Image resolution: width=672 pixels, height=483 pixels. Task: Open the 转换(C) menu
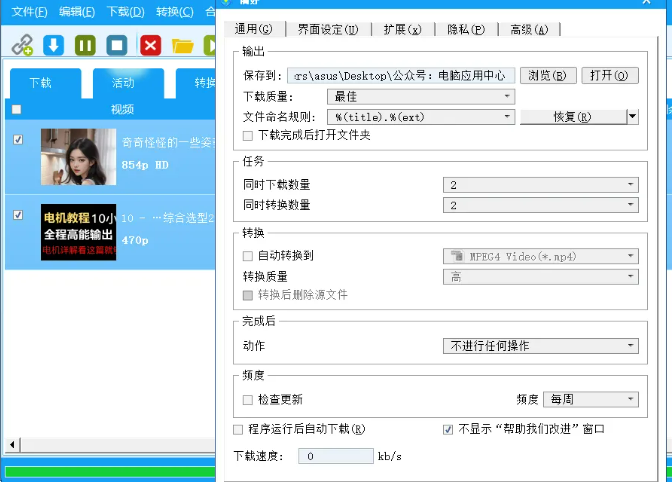coord(174,12)
